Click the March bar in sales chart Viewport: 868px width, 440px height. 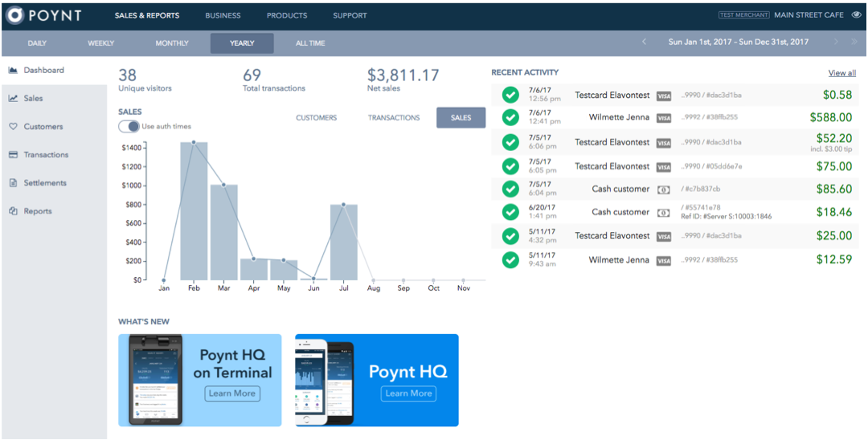pos(223,232)
